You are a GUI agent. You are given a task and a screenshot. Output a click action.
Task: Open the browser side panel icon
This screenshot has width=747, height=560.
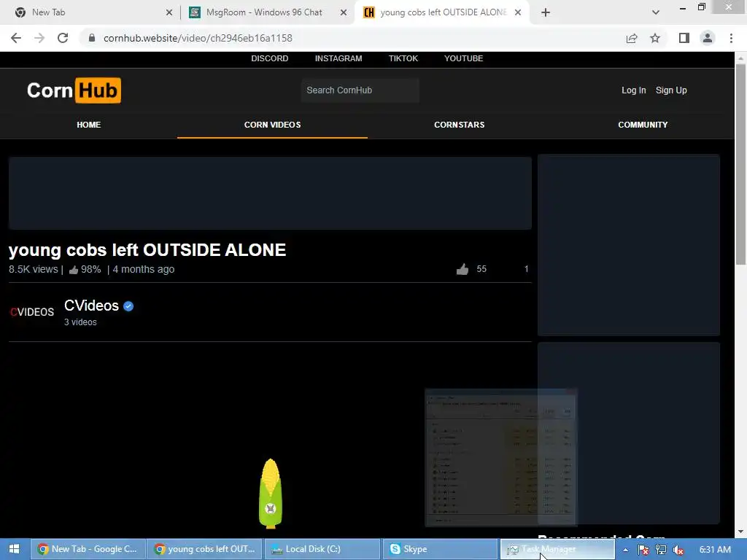click(x=684, y=38)
